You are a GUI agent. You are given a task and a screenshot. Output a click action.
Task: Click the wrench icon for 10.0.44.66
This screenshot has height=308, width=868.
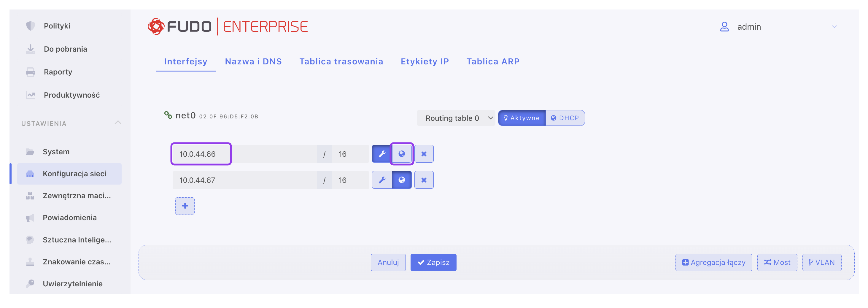(x=382, y=154)
